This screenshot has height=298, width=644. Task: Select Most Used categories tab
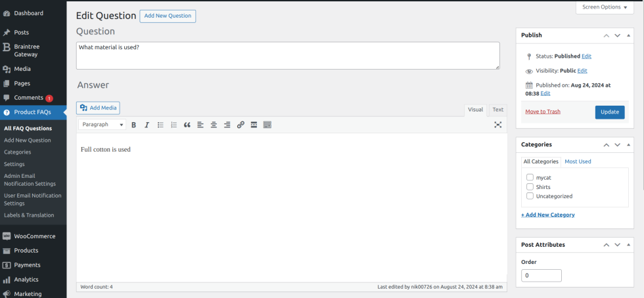578,161
